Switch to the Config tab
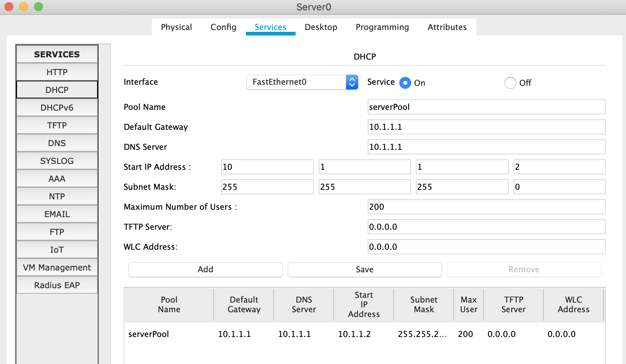The height and width of the screenshot is (364, 626). point(223,27)
